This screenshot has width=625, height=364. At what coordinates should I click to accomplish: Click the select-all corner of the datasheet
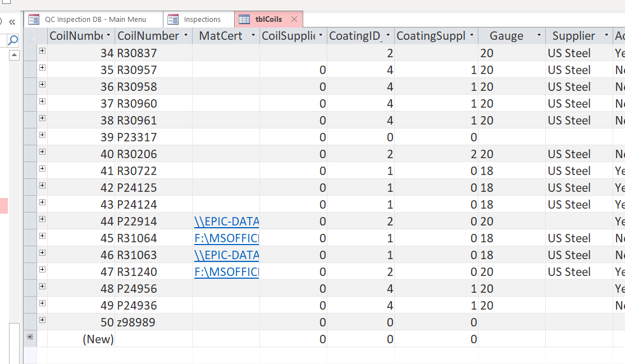point(30,35)
